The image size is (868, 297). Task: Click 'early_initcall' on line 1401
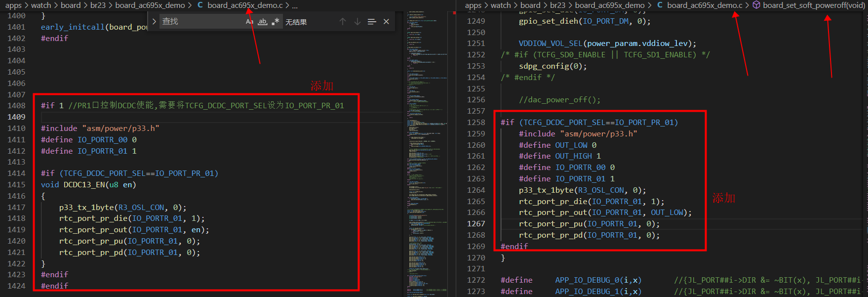(x=73, y=27)
